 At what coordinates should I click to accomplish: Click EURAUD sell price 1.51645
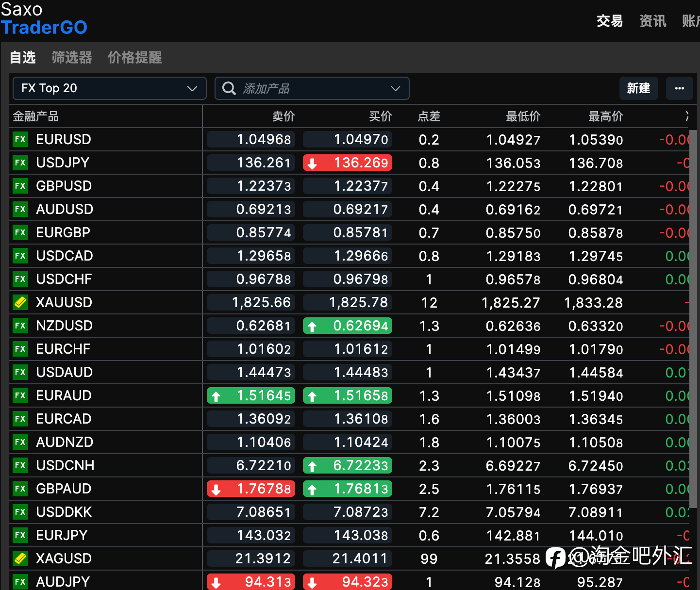[250, 395]
